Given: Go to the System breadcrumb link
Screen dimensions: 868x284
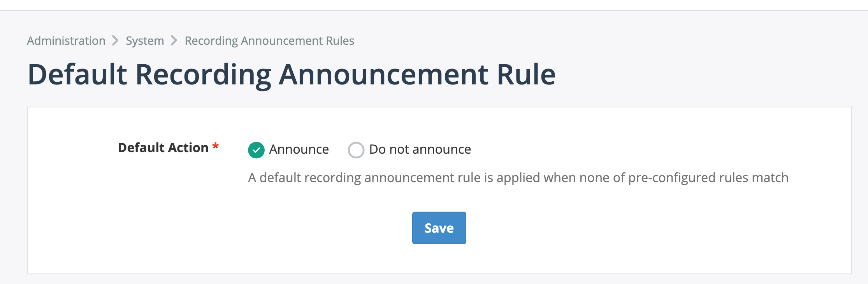Looking at the screenshot, I should coord(145,41).
